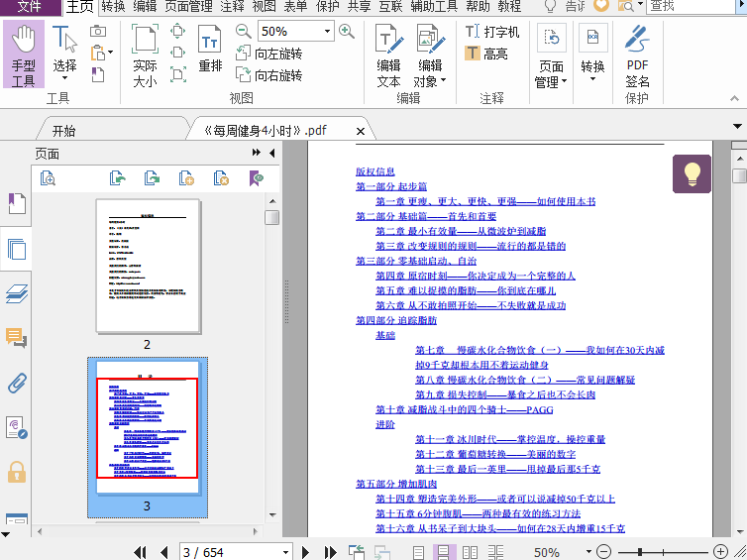Open the attachments paperclip panel
Image resolution: width=747 pixels, height=560 pixels.
click(x=17, y=383)
